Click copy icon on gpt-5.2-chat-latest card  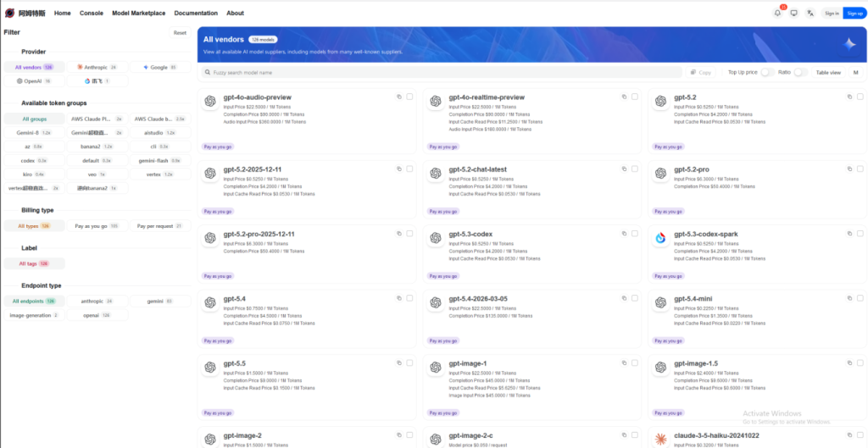(x=624, y=169)
